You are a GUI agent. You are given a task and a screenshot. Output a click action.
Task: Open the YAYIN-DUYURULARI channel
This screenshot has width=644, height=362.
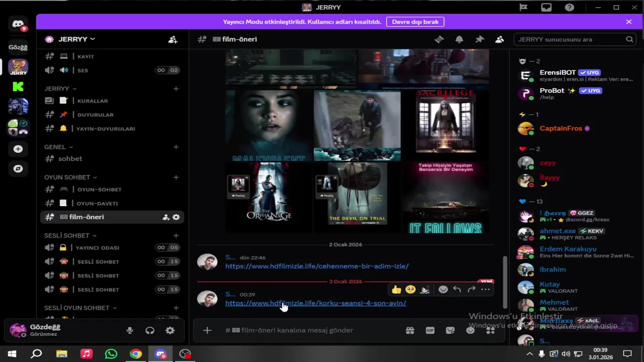[112, 128]
